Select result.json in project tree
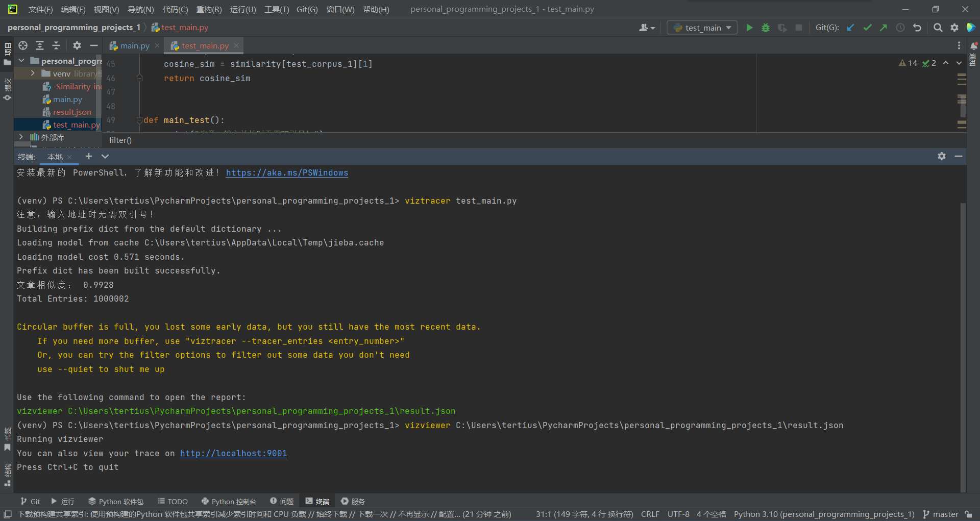980x521 pixels. (x=72, y=112)
